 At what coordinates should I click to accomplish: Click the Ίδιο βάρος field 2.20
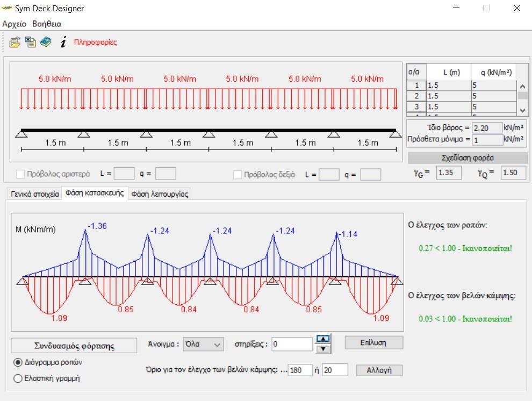[487, 128]
